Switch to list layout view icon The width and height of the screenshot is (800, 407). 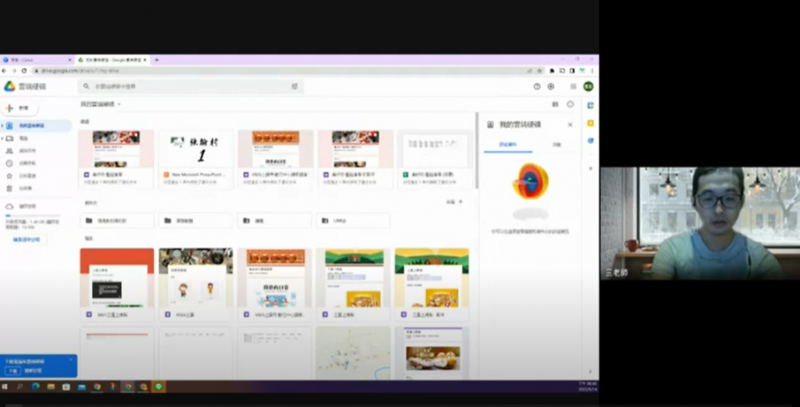coord(555,104)
